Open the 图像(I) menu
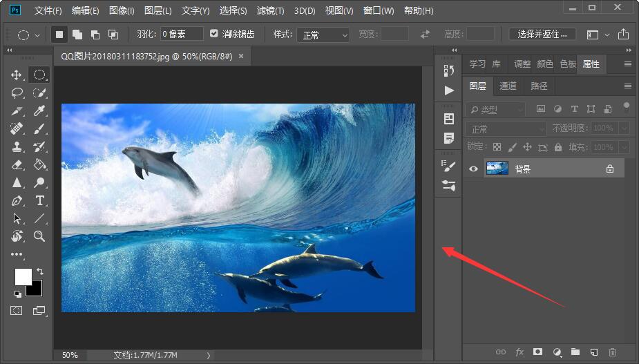The width and height of the screenshot is (639, 364). (122, 11)
